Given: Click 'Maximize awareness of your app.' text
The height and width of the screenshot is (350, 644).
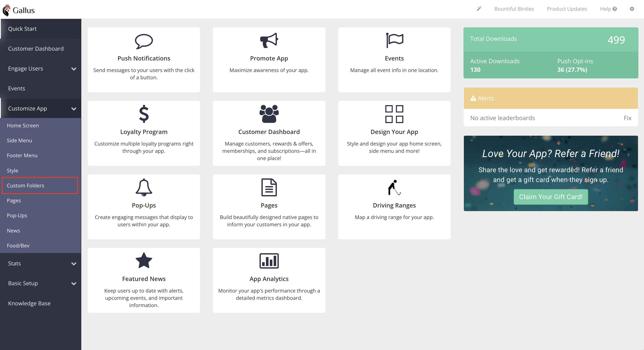Looking at the screenshot, I should (x=269, y=70).
